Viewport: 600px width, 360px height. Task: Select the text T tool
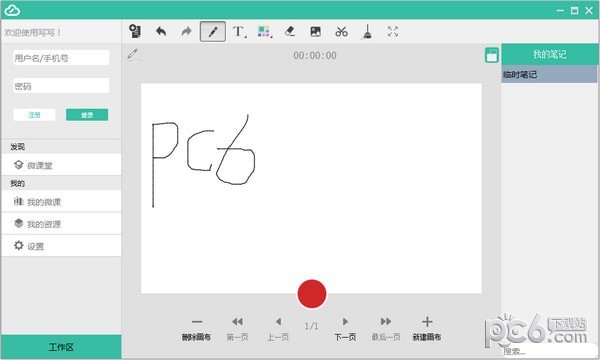(239, 31)
